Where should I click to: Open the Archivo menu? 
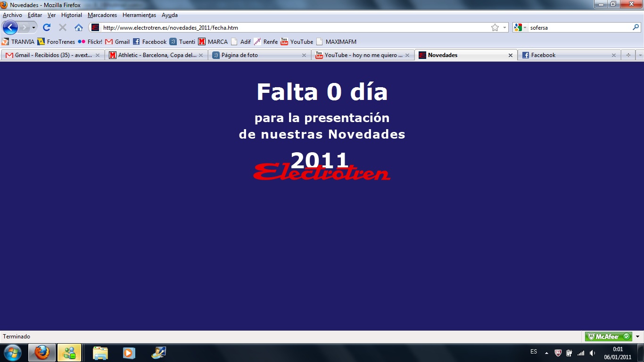(x=12, y=15)
